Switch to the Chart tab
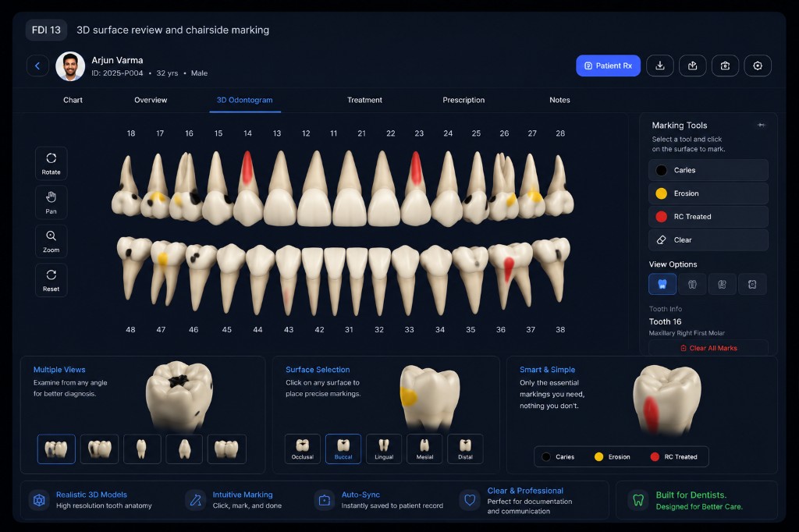 coord(73,100)
